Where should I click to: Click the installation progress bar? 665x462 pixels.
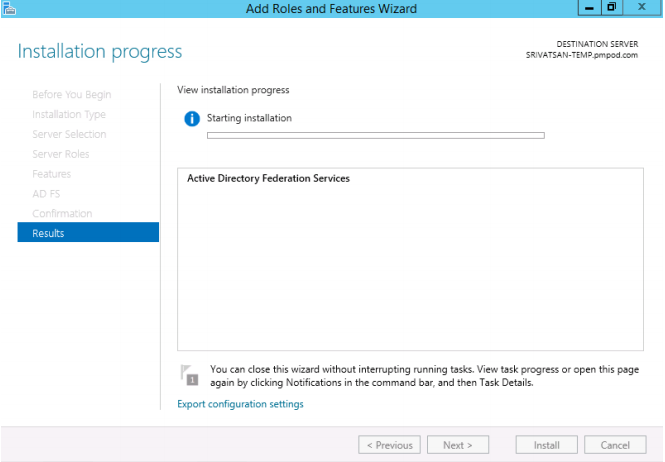375,135
